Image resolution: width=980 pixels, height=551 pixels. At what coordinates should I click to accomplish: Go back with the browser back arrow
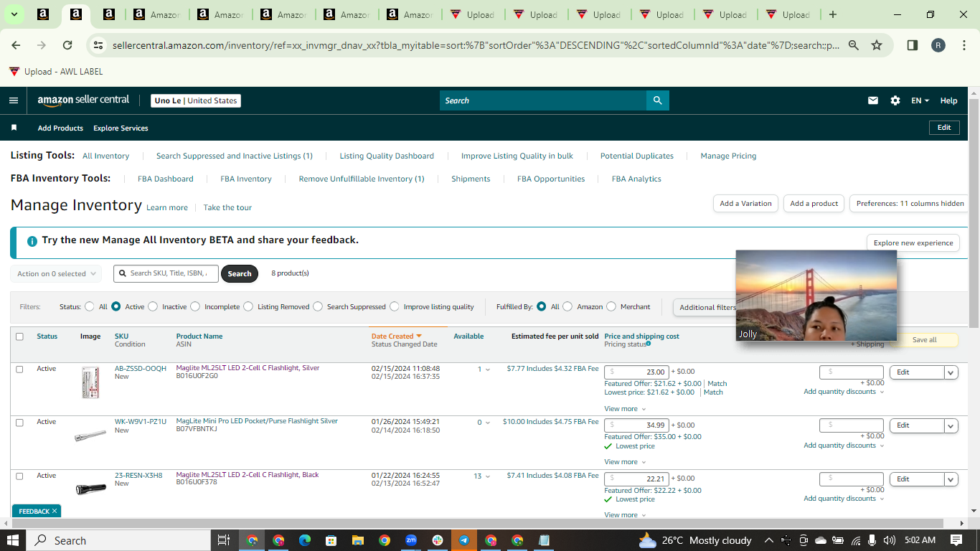16,45
